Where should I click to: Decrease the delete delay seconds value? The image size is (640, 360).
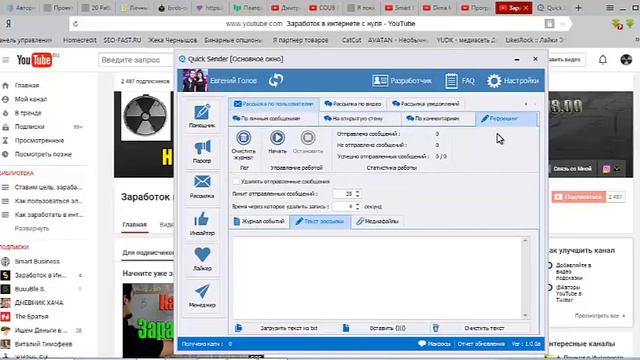[358, 209]
